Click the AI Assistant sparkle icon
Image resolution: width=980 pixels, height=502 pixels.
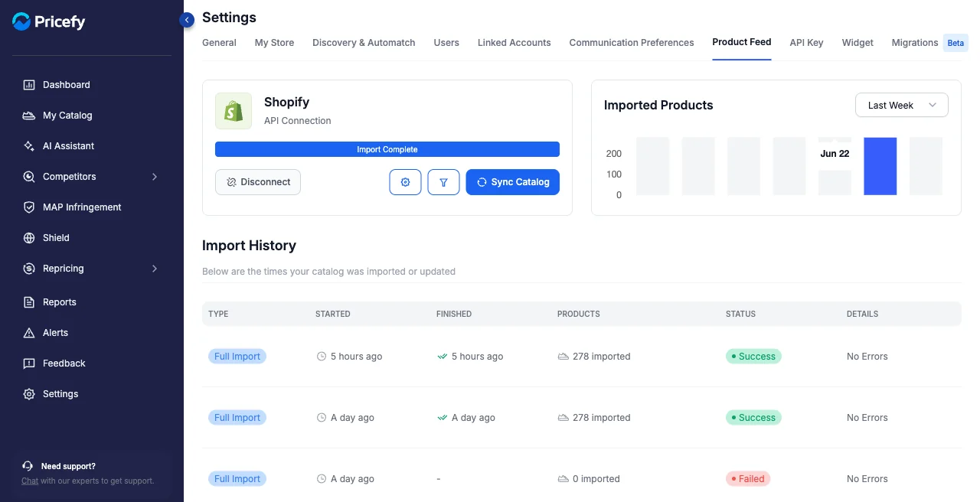pos(29,146)
